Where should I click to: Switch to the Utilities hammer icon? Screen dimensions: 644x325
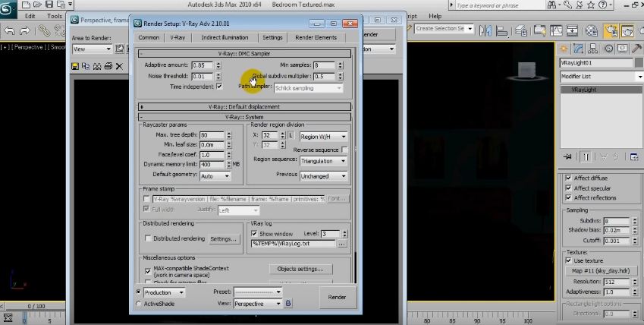(x=637, y=49)
